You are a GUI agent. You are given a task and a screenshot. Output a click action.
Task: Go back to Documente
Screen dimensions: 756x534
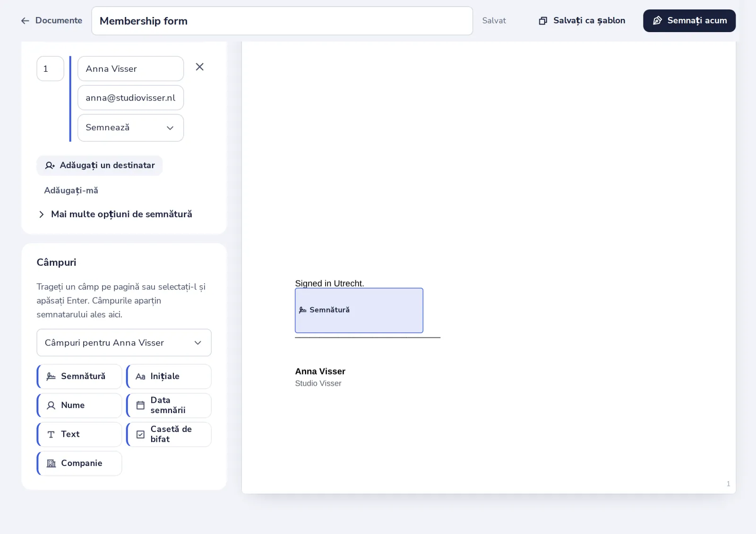[52, 21]
